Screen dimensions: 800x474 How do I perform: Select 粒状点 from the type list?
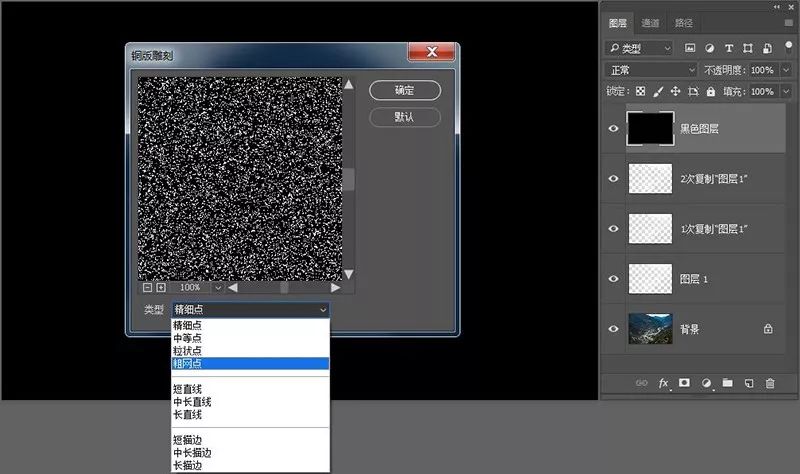(x=251, y=351)
